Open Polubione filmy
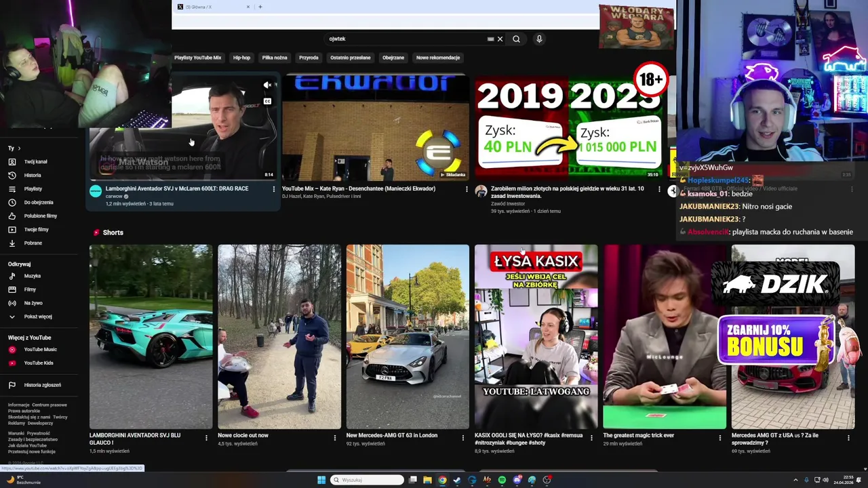The height and width of the screenshot is (488, 868). [41, 216]
